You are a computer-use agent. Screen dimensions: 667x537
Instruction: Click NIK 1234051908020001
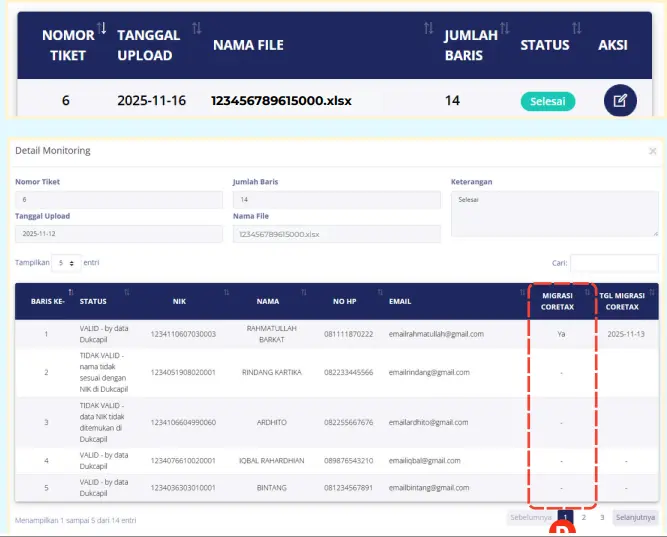[x=183, y=372]
